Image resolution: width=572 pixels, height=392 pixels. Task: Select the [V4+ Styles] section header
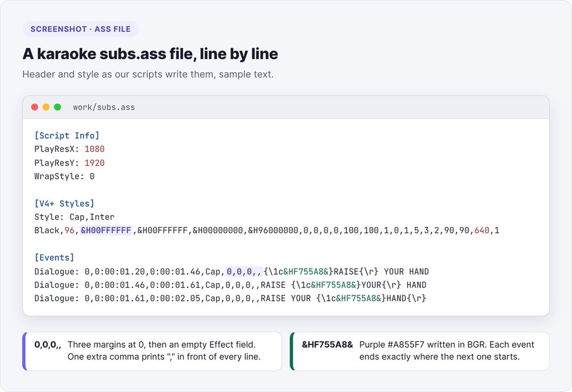[65, 203]
